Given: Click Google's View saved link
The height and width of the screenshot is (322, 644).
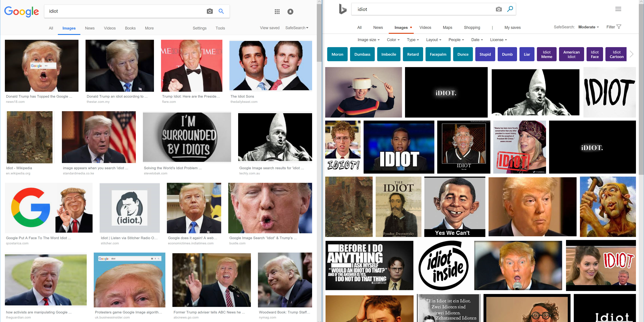Looking at the screenshot, I should point(270,28).
